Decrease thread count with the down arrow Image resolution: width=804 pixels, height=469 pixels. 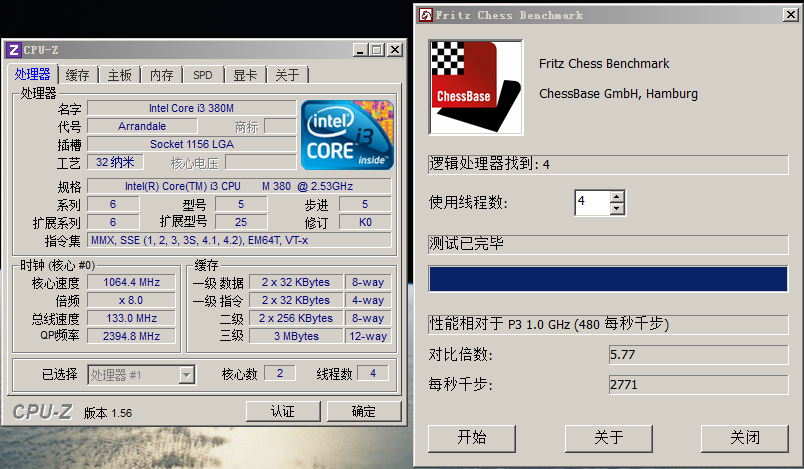[617, 209]
